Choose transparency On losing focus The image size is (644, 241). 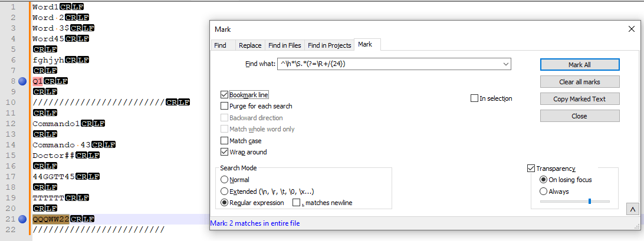(x=543, y=180)
